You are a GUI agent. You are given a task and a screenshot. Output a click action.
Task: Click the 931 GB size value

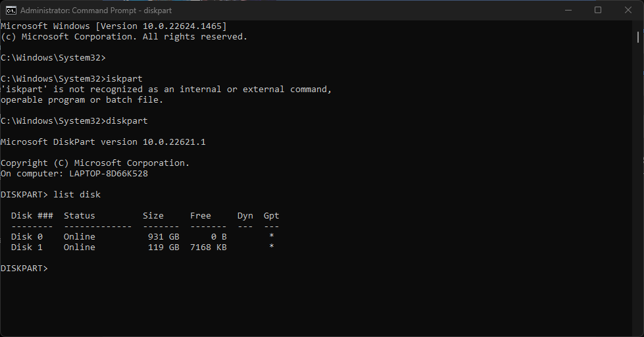163,237
